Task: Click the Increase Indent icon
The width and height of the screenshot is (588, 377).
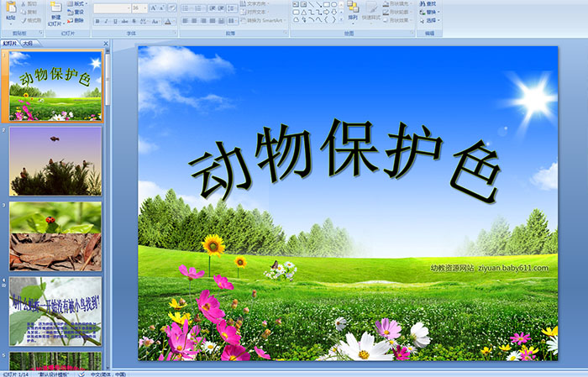Action: [x=221, y=8]
